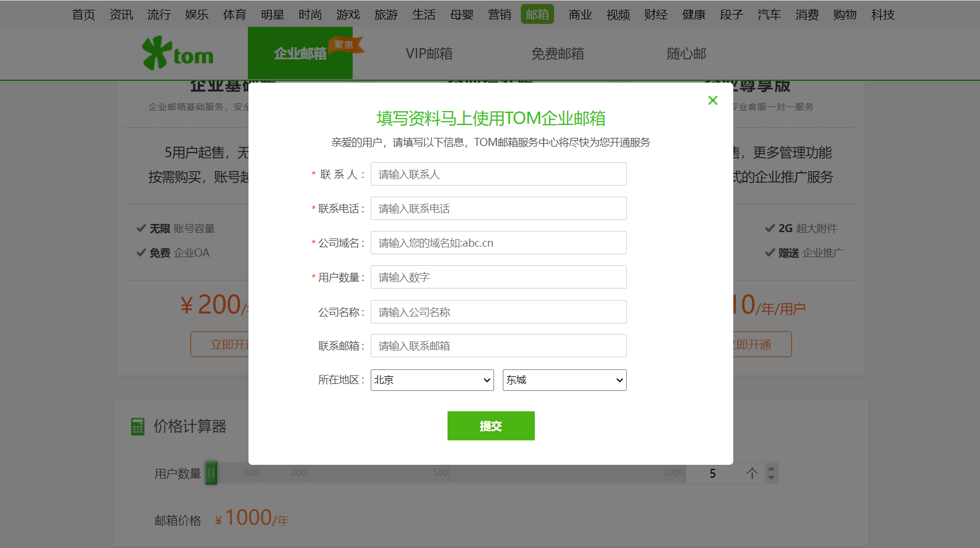The image size is (980, 548).
Task: Click the checkmark beside 无限 账号容量
Action: coord(141,228)
